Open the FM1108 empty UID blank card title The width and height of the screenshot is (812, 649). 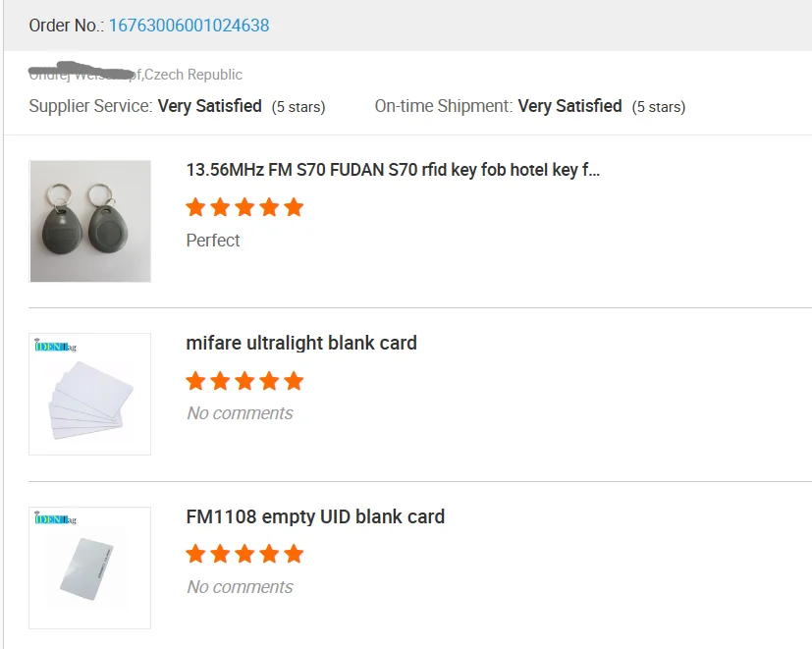(315, 516)
